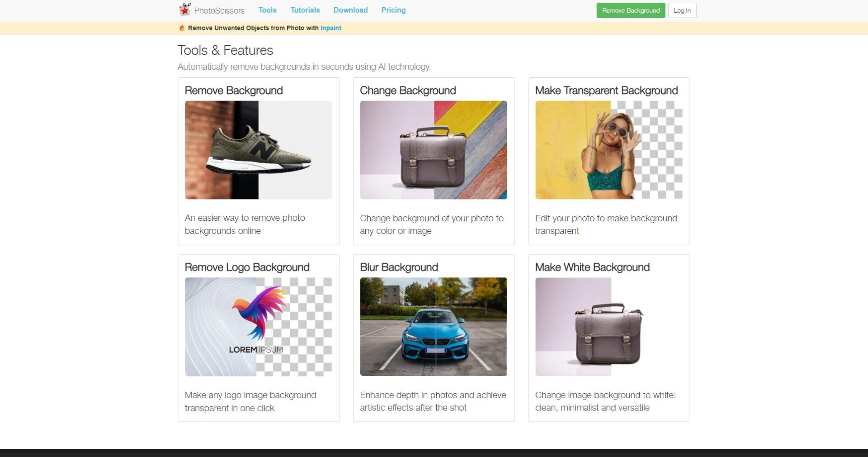Viewport: 868px width, 457px height.
Task: Click the Remove Logo Background title
Action: pos(247,267)
